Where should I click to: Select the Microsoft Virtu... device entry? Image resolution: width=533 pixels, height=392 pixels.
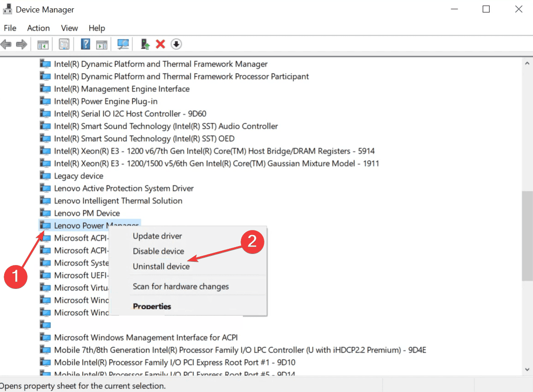click(81, 288)
